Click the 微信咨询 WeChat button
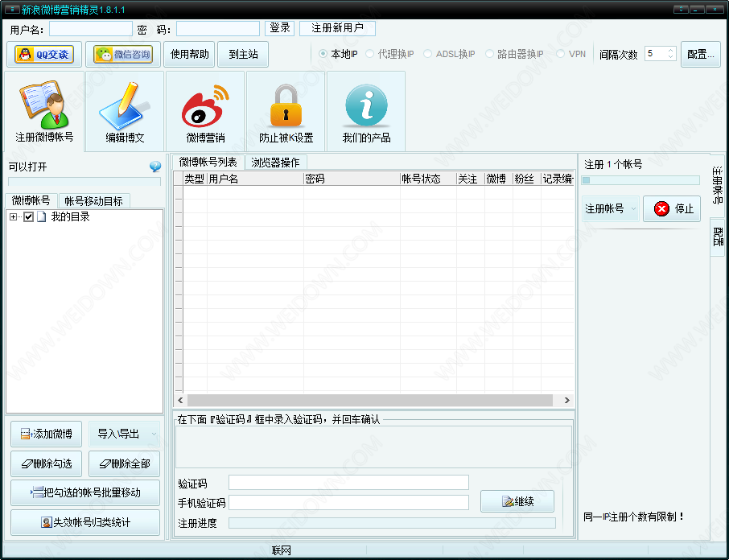Image resolution: width=729 pixels, height=560 pixels. tap(123, 55)
